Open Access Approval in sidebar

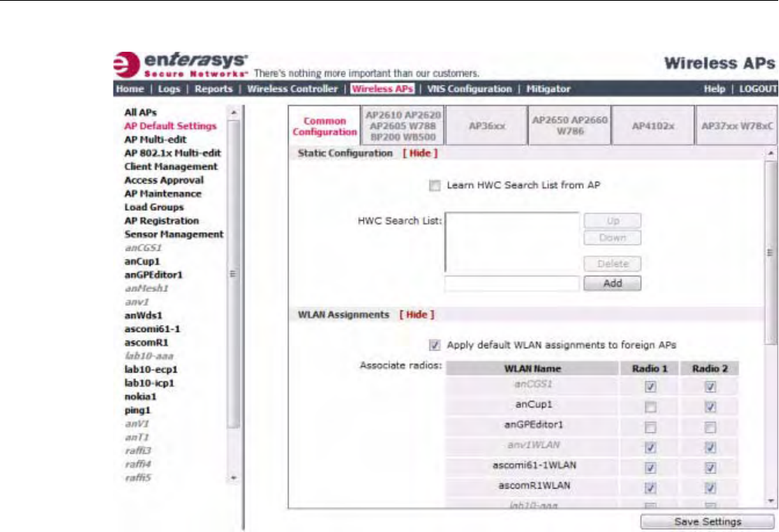point(164,181)
